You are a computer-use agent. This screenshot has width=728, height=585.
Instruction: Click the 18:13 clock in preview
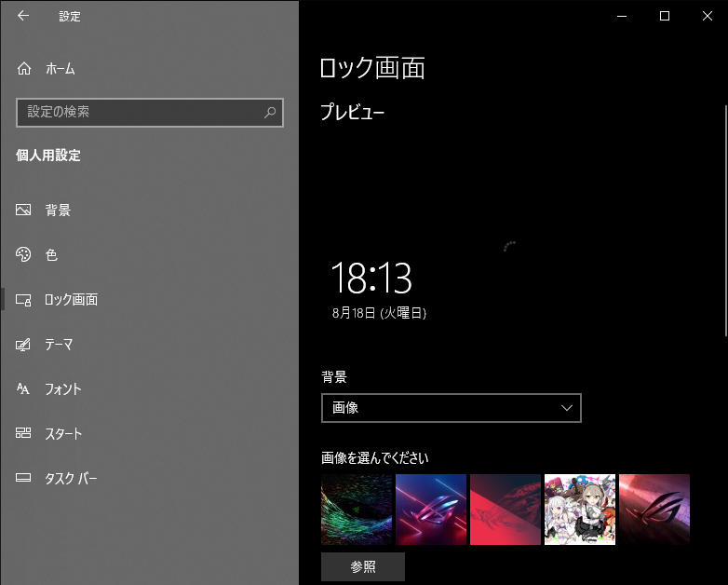pos(371,278)
